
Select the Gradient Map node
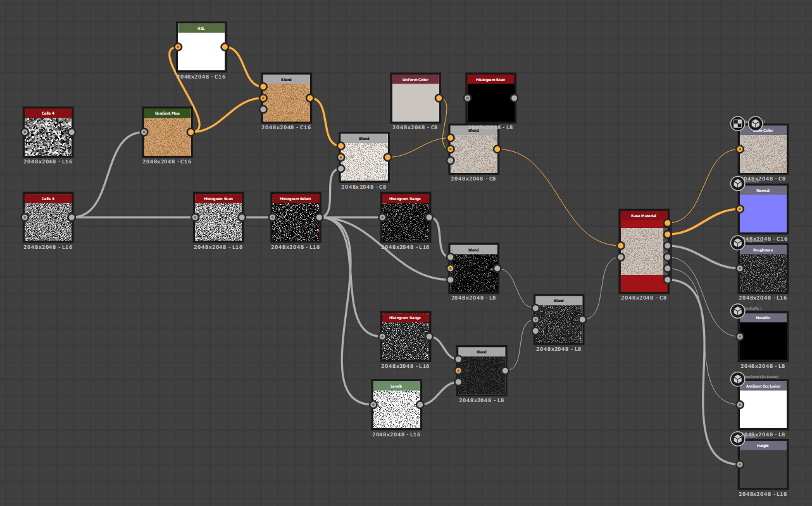point(167,132)
